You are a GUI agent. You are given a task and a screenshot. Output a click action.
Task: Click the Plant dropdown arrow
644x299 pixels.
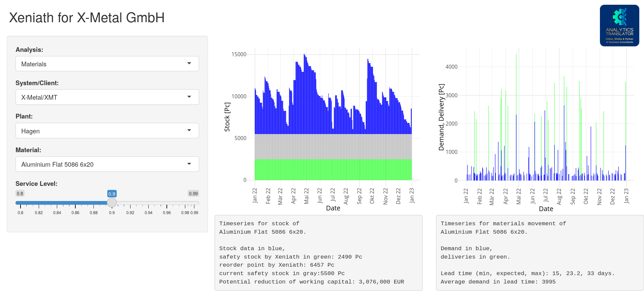pyautogui.click(x=189, y=131)
